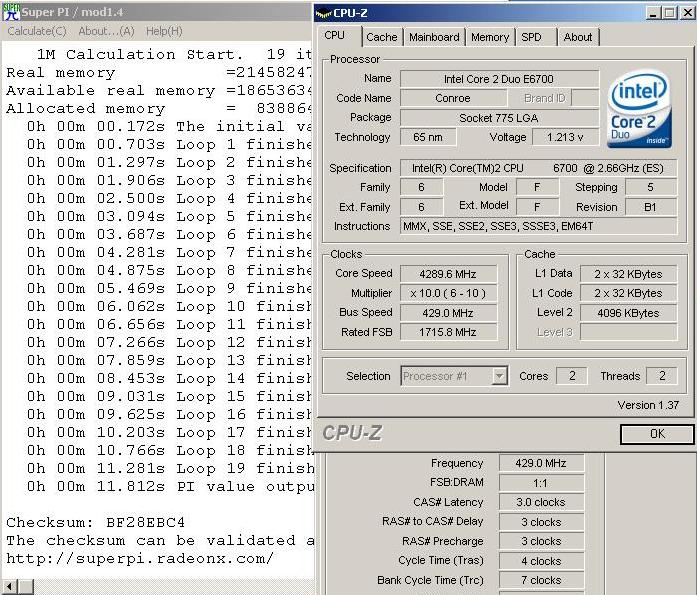The image size is (697, 595).
Task: Click the RAS# Precharge value 3 clocks
Action: pyautogui.click(x=541, y=541)
